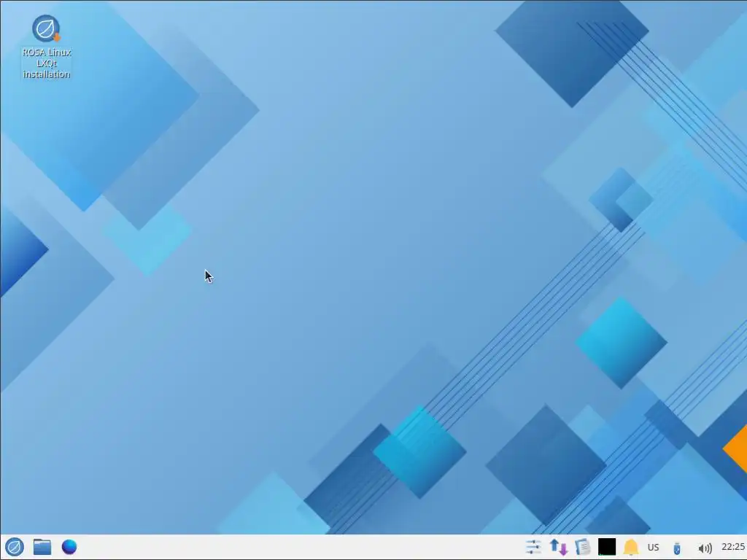This screenshot has height=560, width=747.
Task: Open the removable USB devices tray icon
Action: pyautogui.click(x=677, y=548)
